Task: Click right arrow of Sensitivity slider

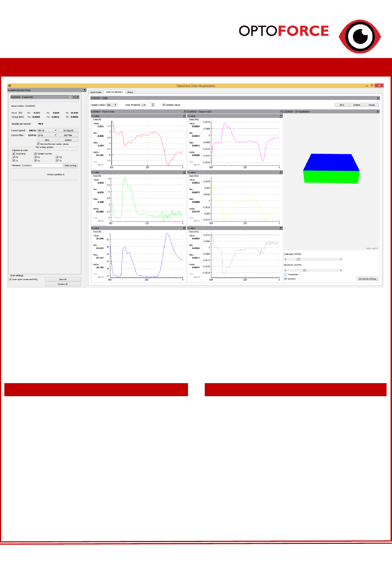Action: pos(341,270)
